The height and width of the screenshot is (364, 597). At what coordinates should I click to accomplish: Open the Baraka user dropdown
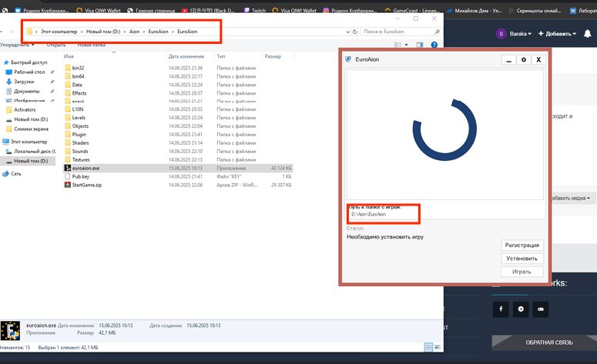pos(514,34)
